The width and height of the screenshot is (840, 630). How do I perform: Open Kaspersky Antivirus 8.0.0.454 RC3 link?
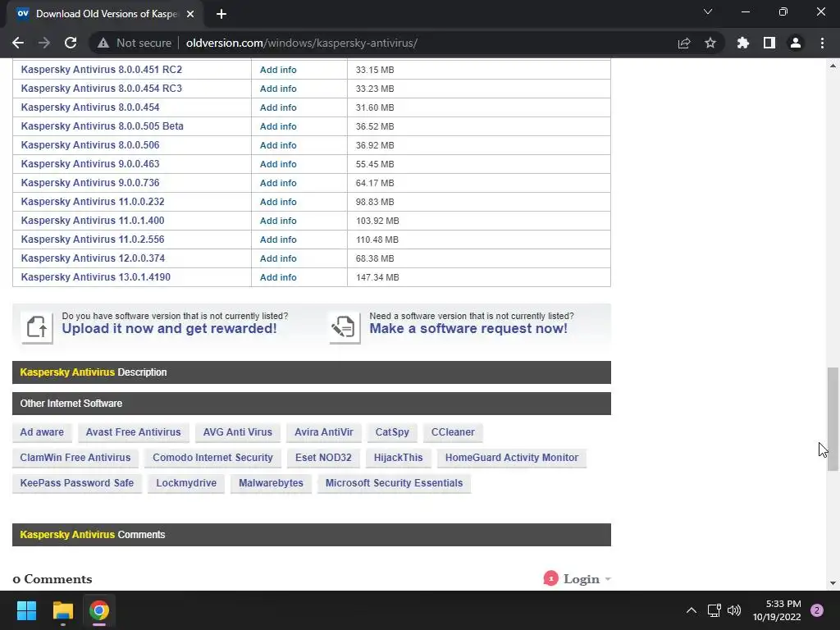101,89
